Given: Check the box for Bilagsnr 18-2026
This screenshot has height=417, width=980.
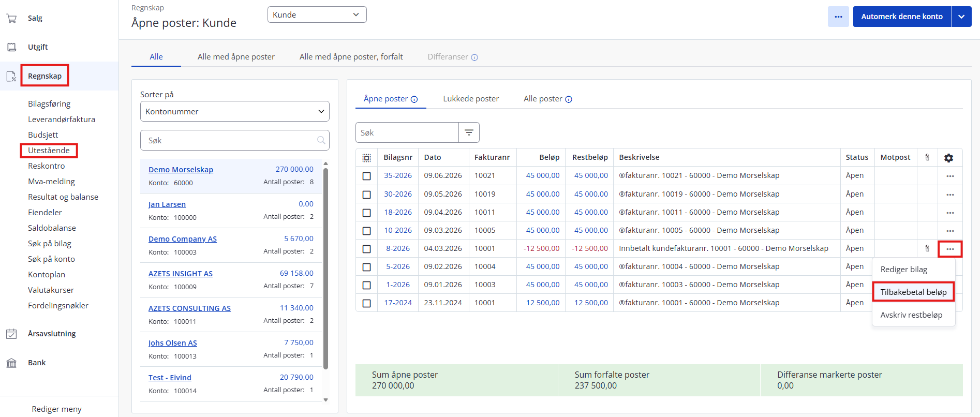Looking at the screenshot, I should tap(366, 213).
